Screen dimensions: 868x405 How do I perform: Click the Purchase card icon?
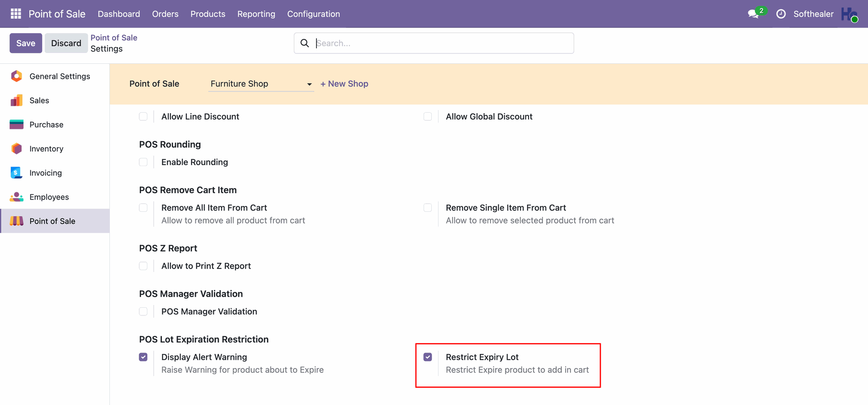click(17, 124)
